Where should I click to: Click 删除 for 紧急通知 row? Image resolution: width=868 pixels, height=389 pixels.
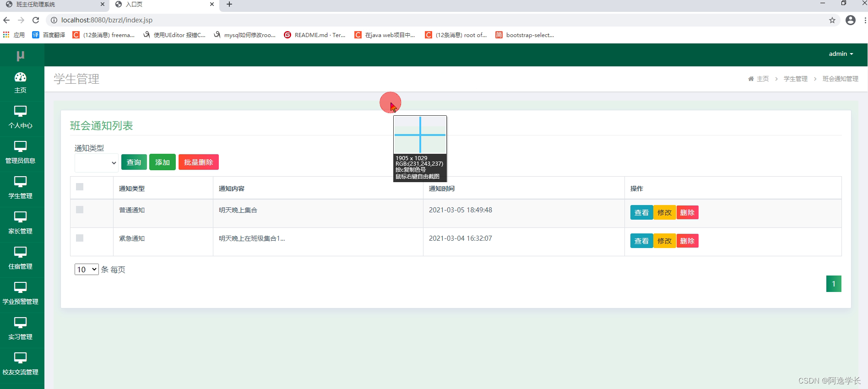pyautogui.click(x=687, y=241)
